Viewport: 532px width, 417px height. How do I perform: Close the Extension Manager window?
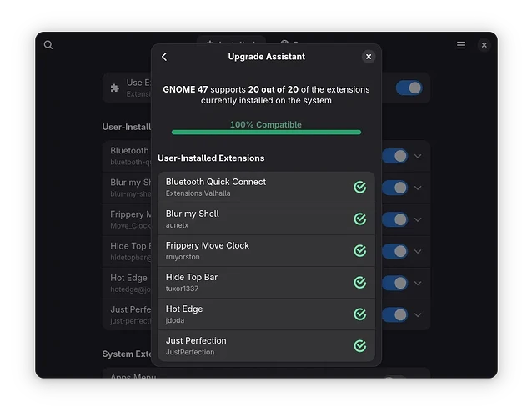(484, 45)
